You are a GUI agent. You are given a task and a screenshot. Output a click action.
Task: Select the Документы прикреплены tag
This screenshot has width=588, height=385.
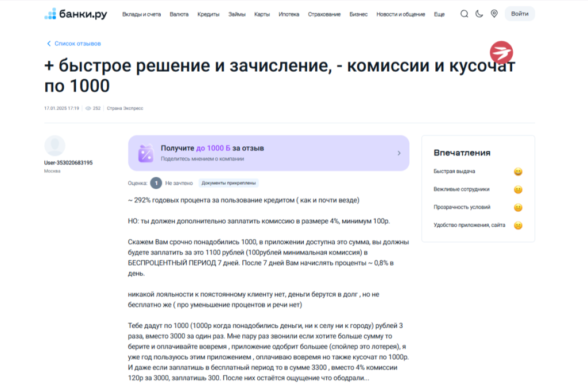[229, 183]
